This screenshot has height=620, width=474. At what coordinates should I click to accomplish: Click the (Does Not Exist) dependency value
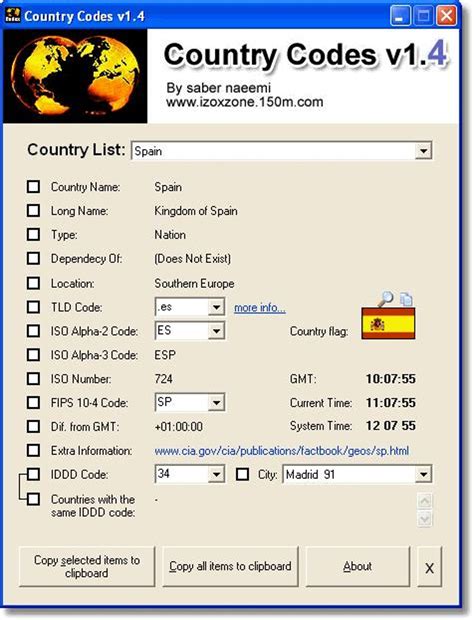click(193, 259)
